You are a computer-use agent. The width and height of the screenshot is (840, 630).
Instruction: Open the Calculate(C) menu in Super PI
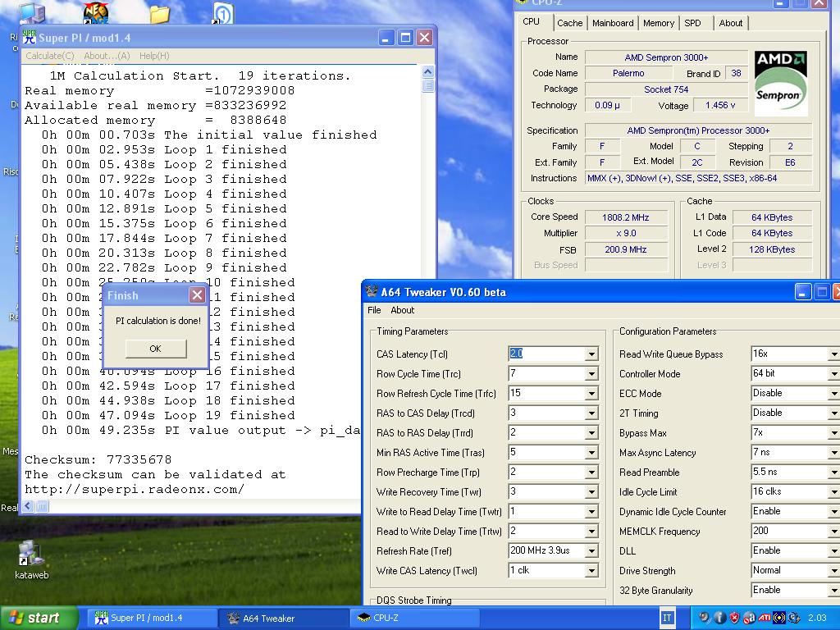pyautogui.click(x=50, y=56)
